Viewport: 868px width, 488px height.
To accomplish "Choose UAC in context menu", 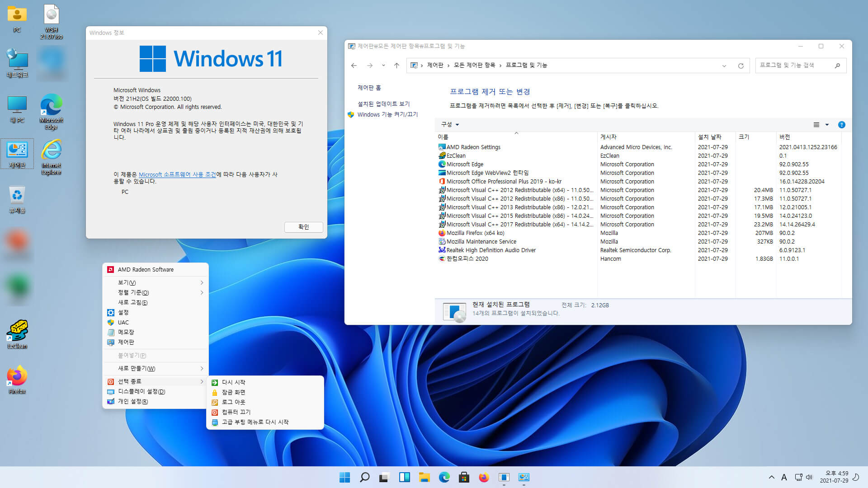I will click(156, 322).
